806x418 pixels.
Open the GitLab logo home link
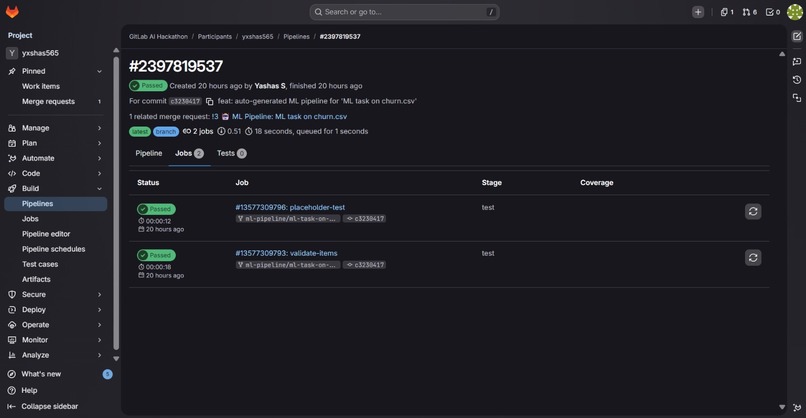click(12, 12)
